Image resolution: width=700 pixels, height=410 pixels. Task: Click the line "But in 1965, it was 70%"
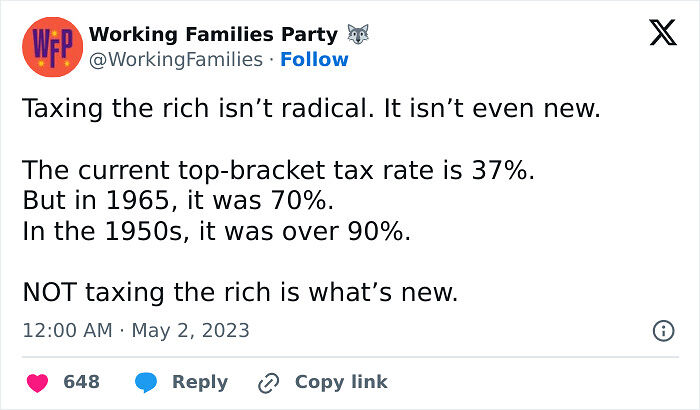(176, 200)
